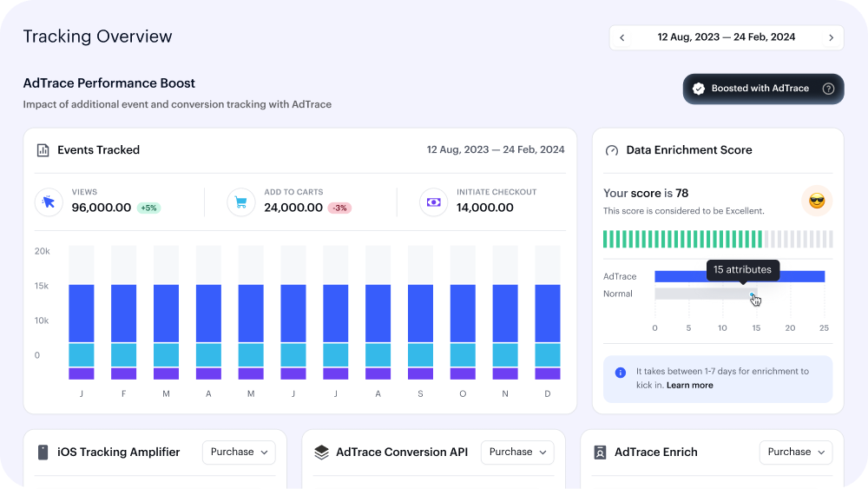Click the sunglasses emoji score icon

click(x=817, y=201)
